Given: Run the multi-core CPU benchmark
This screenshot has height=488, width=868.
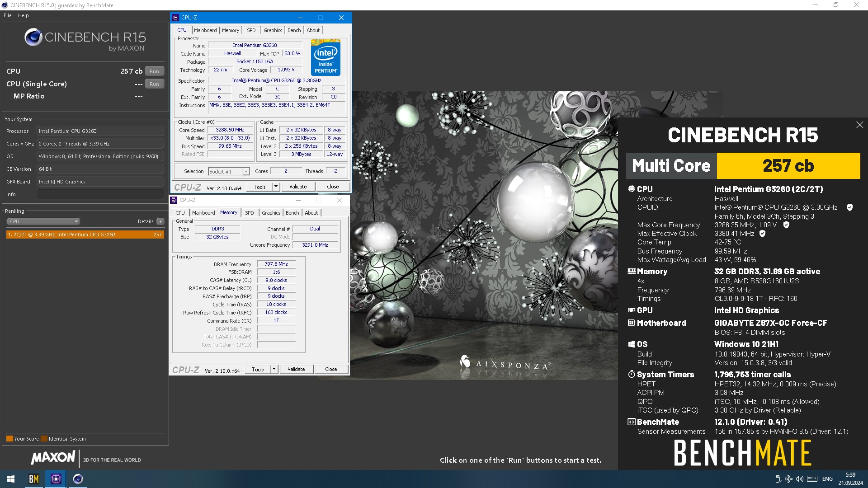Looking at the screenshot, I should pyautogui.click(x=154, y=71).
